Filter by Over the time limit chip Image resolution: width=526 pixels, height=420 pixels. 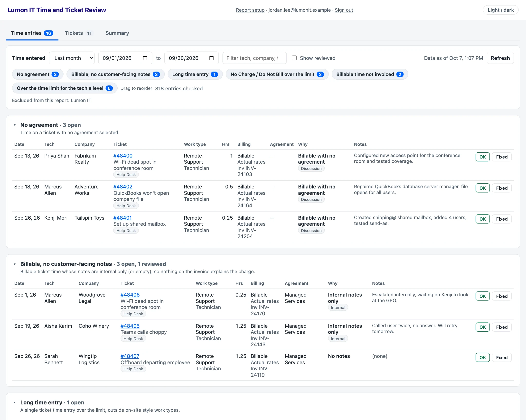click(65, 88)
